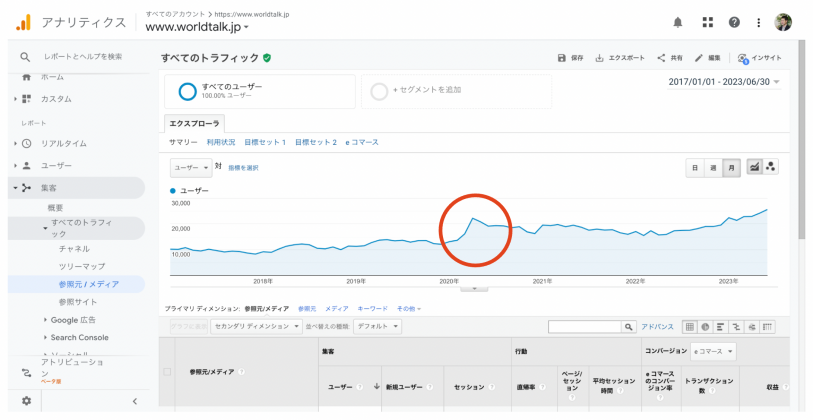
Task: Click the table search magnifier button
Action: [628, 327]
